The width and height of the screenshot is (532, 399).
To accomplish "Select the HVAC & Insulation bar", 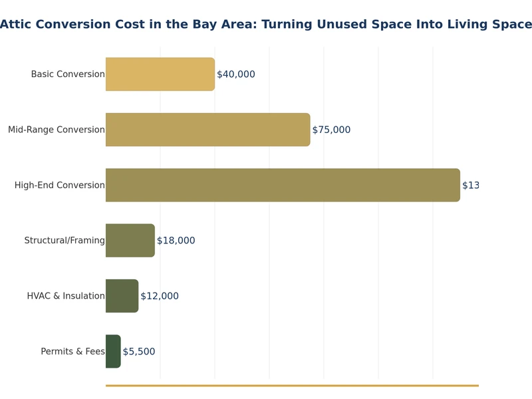I will coord(122,296).
